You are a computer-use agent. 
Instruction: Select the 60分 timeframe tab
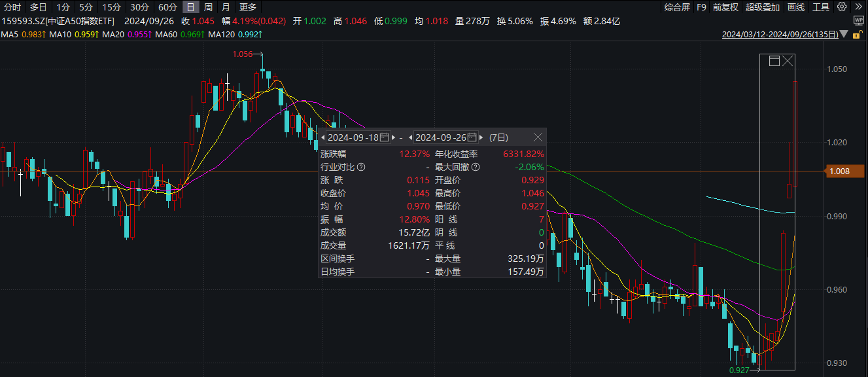[x=167, y=7]
